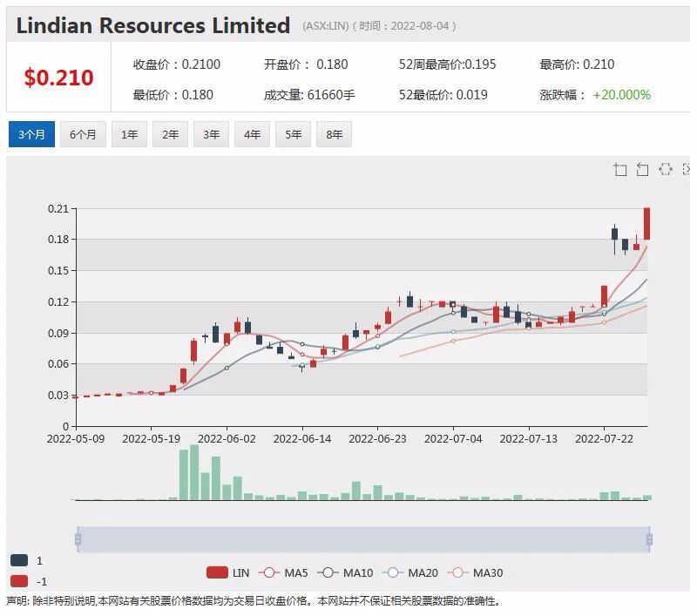Click the 成交量: 61660手 value

[x=309, y=95]
